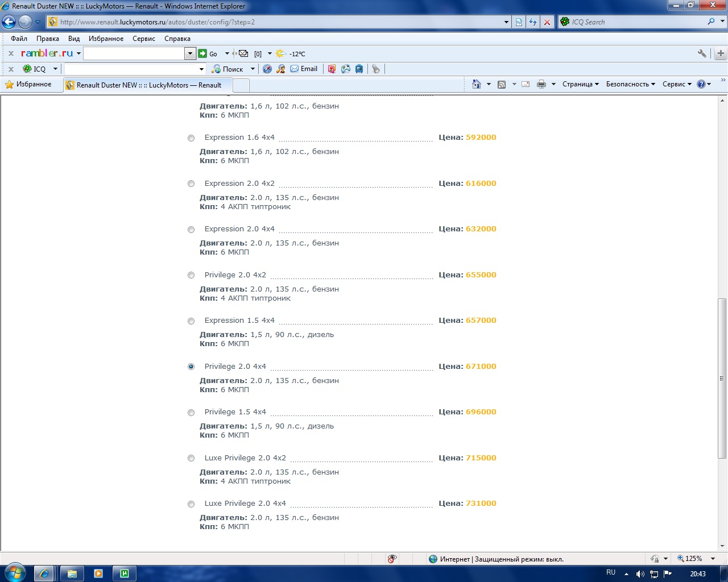Open the ICQ button dropdown arrow
This screenshot has width=728, height=582.
(x=55, y=69)
